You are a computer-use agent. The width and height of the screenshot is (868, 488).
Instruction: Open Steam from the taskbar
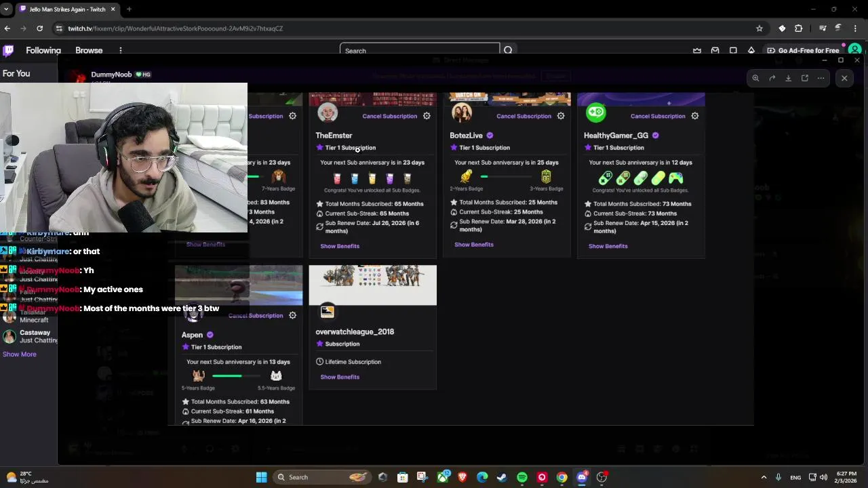pyautogui.click(x=502, y=477)
